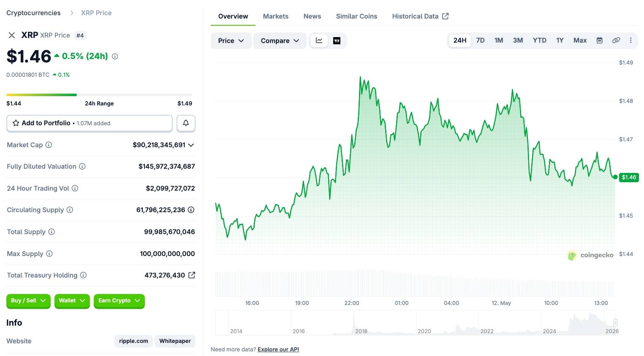Viewport: 644px width, 356px height.
Task: Open external link icon beside 473,276,430
Action: point(192,275)
